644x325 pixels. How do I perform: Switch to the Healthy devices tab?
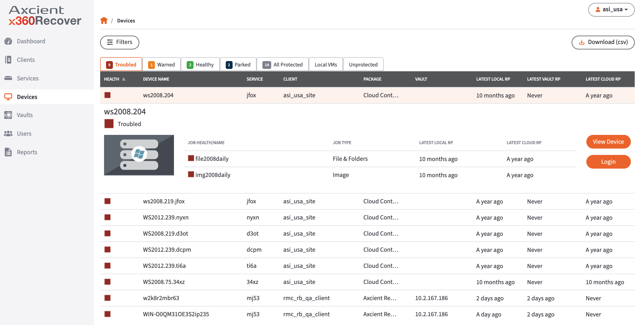click(x=200, y=64)
